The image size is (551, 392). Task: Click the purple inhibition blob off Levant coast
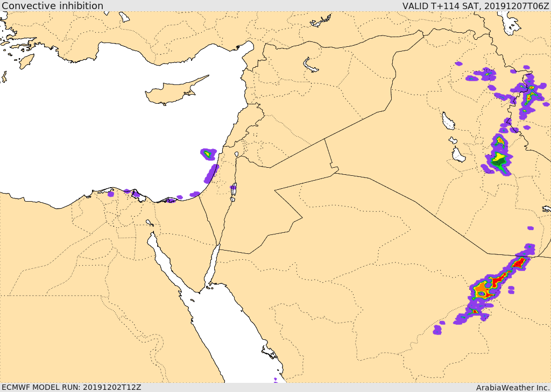208,154
